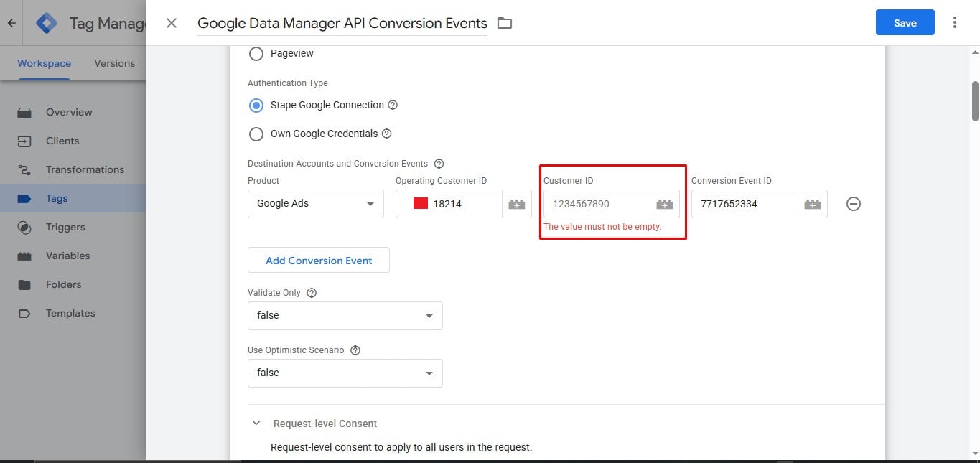
Task: Show help for Own Google Credentials
Action: pyautogui.click(x=386, y=134)
